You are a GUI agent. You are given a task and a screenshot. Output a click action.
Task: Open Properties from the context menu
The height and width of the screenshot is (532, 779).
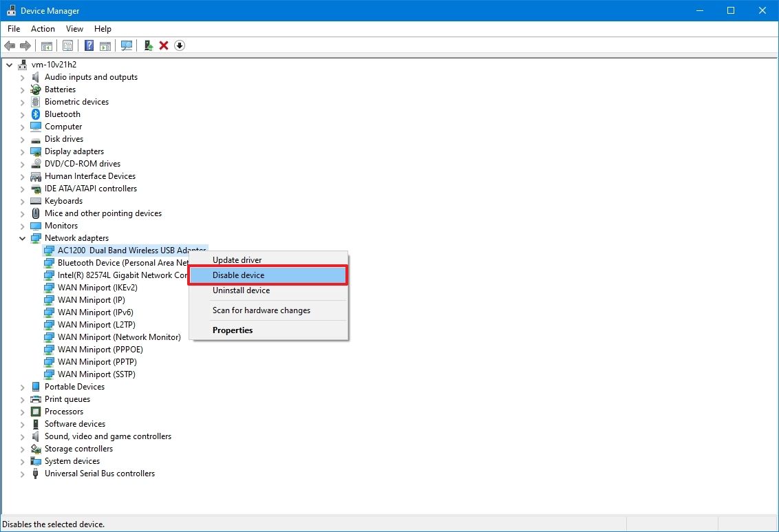pyautogui.click(x=232, y=330)
